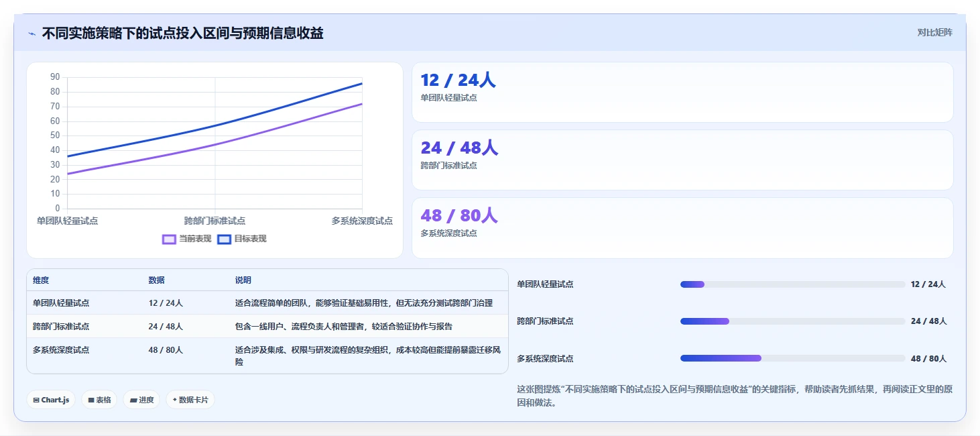Screen dimensions: 980x436
Task: Select the 12 / 24人 data card
Action: point(682,93)
